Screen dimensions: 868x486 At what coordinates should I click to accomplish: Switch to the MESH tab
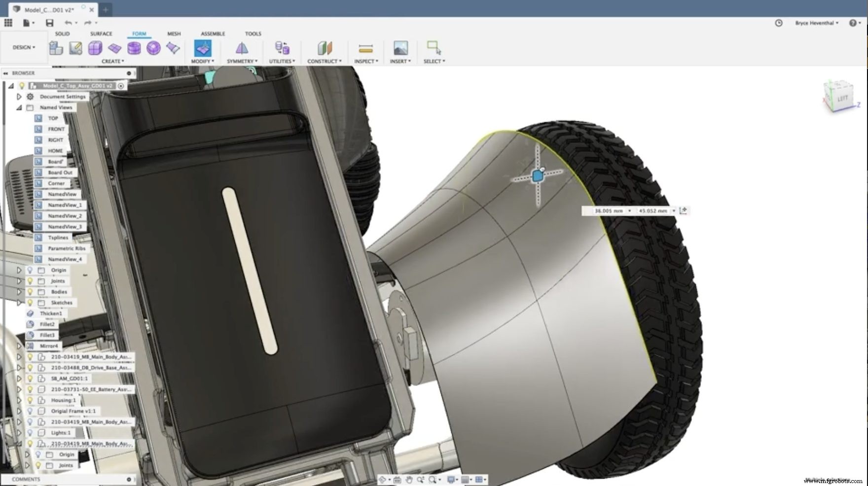[x=174, y=34]
